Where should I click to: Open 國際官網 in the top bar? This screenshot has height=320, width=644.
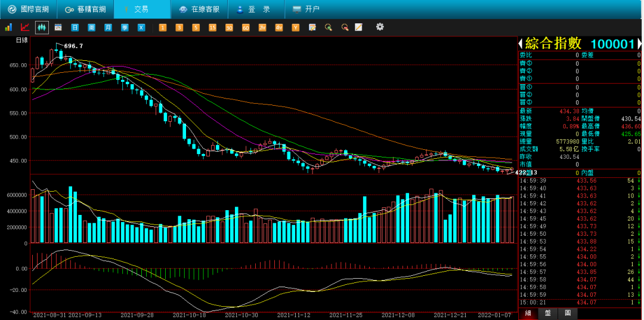tap(27, 9)
